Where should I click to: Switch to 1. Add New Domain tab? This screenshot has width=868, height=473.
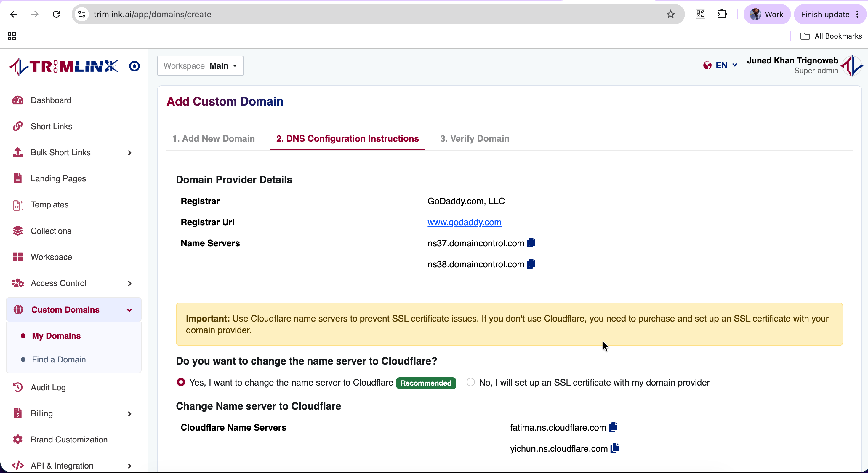click(214, 139)
